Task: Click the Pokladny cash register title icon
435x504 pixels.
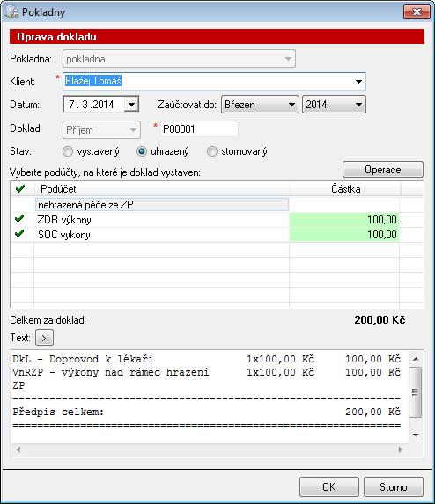Action: 11,12
